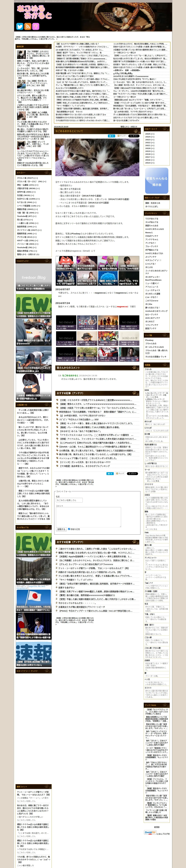
Task: Open the blog's Twitter icon link
Action: pos(20,27)
